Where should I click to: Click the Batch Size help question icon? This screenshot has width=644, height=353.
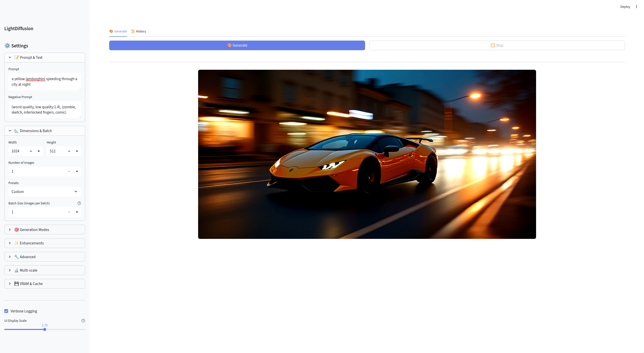79,203
